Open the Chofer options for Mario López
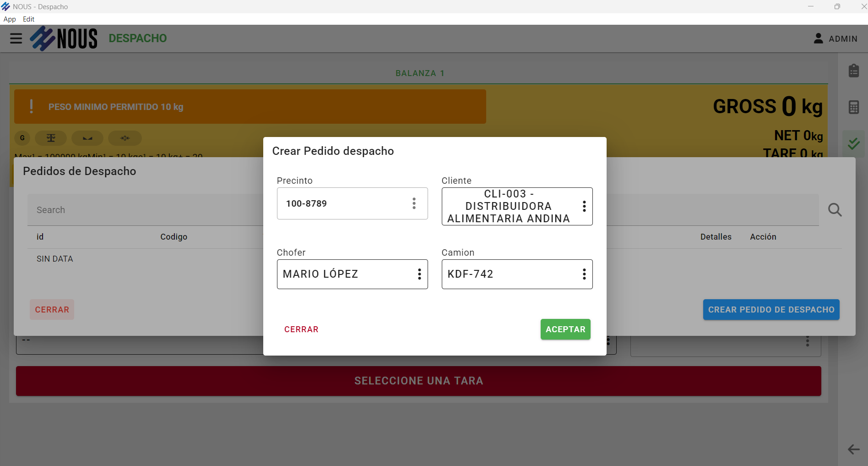The height and width of the screenshot is (466, 868). pos(419,274)
